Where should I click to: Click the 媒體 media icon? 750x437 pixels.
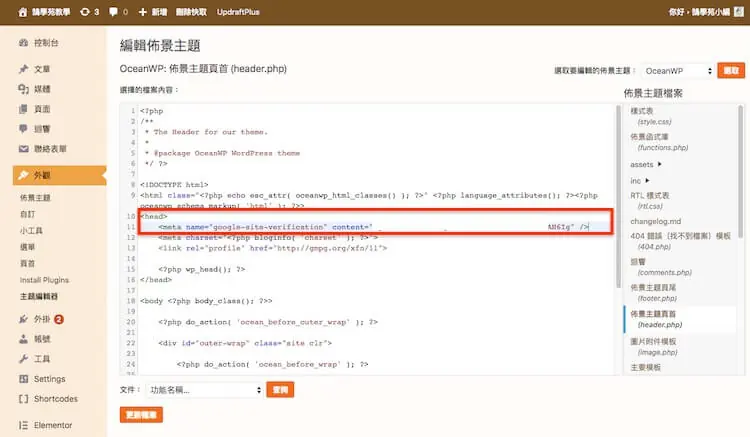[23, 89]
